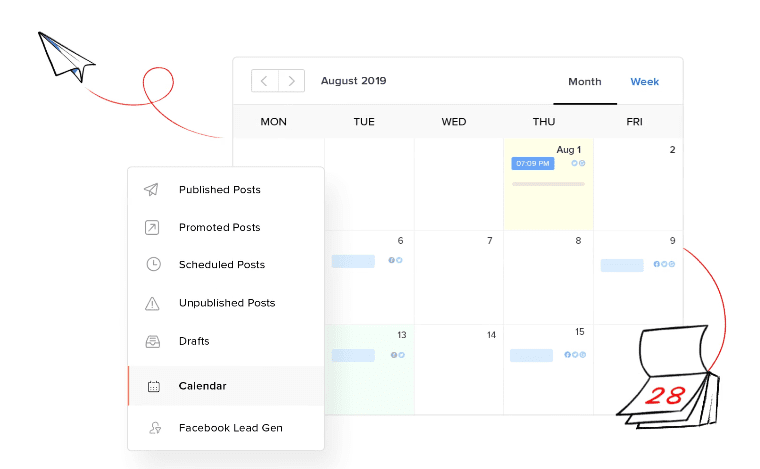
Task: Click the Scheduled Posts clock icon
Action: [153, 264]
